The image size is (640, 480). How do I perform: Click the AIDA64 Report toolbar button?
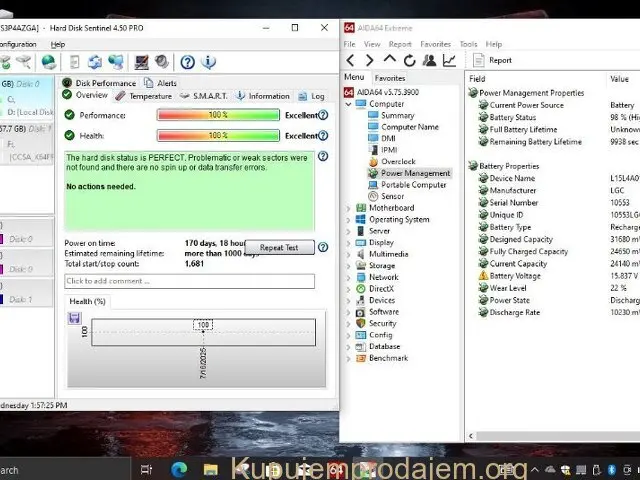[x=492, y=60]
